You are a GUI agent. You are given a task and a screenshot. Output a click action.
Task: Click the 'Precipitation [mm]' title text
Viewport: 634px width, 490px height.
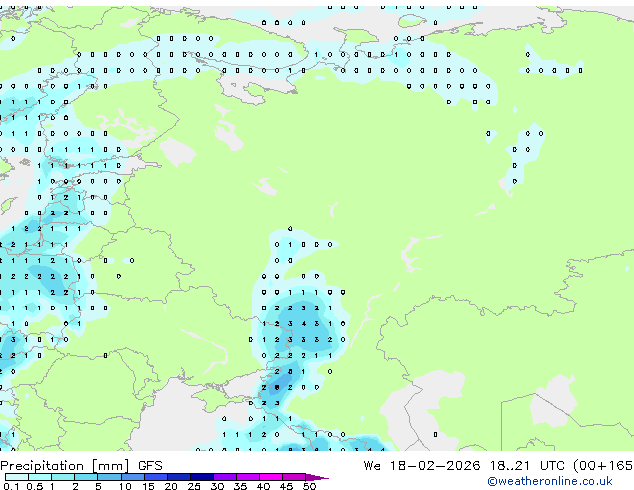(65, 466)
